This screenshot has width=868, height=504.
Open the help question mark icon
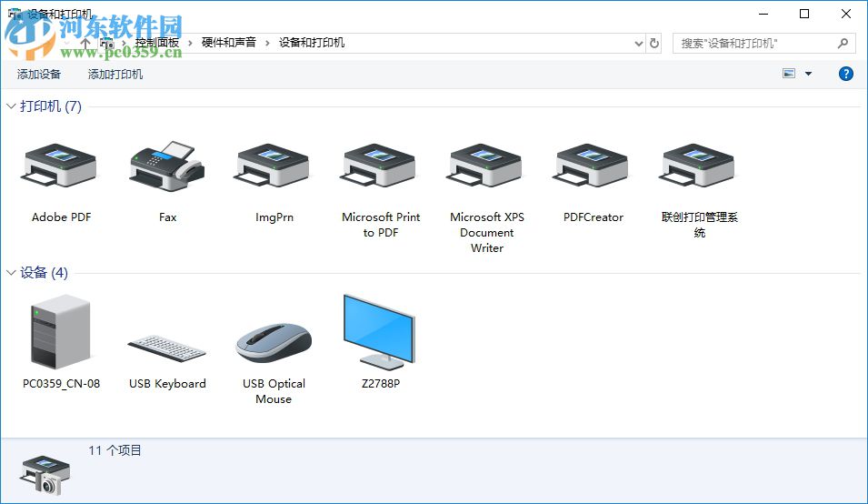pos(846,74)
